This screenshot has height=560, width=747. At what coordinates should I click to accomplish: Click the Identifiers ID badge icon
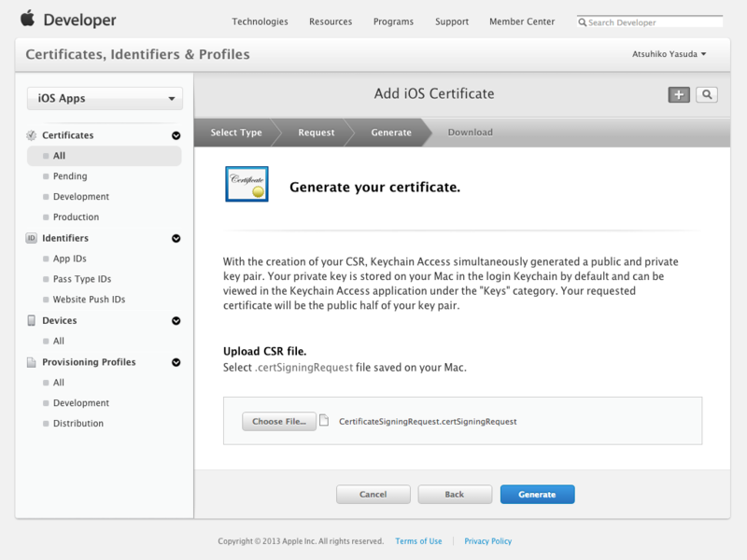click(32, 238)
